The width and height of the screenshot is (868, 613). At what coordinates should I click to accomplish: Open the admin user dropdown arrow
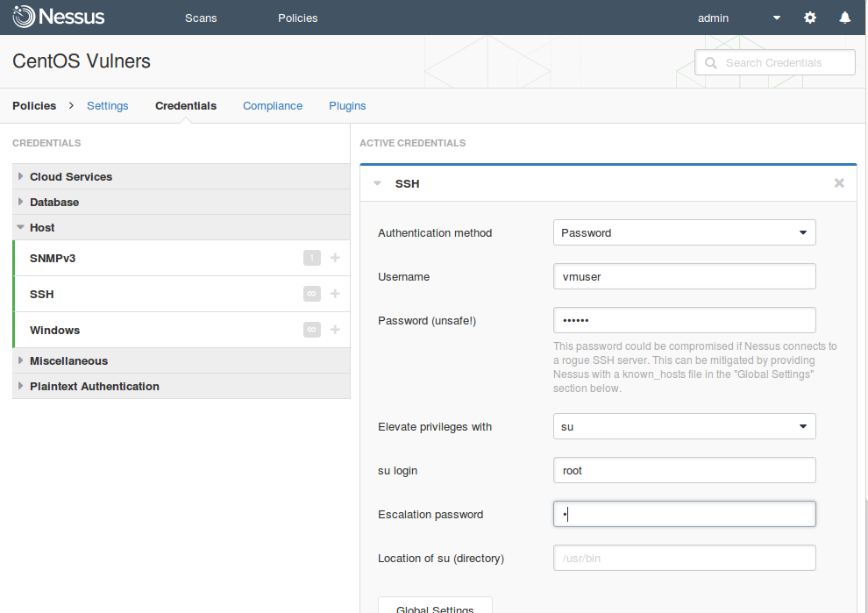[777, 18]
